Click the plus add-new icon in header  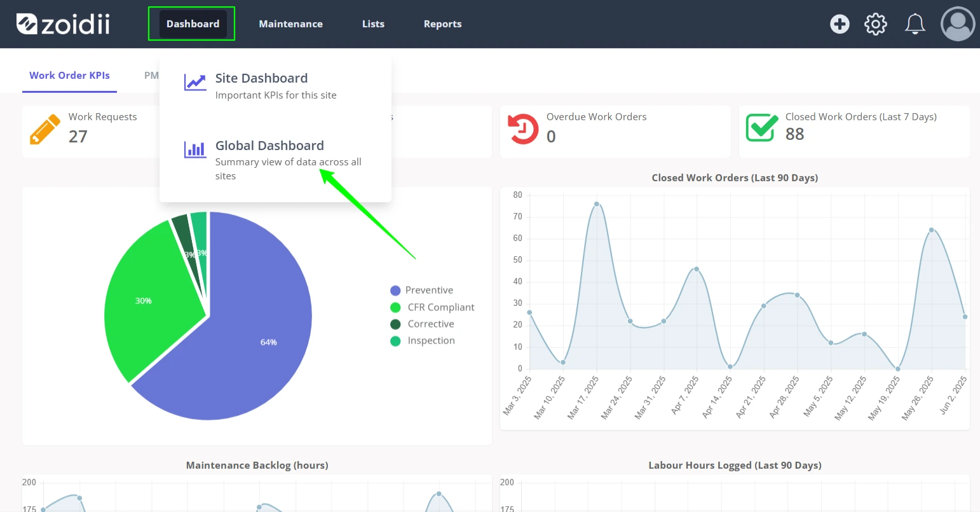(840, 24)
